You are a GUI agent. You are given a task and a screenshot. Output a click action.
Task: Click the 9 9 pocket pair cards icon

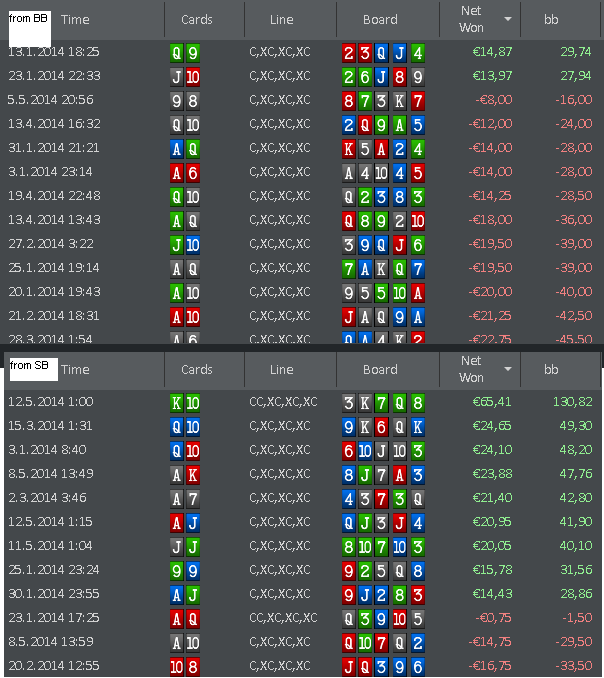tap(185, 570)
